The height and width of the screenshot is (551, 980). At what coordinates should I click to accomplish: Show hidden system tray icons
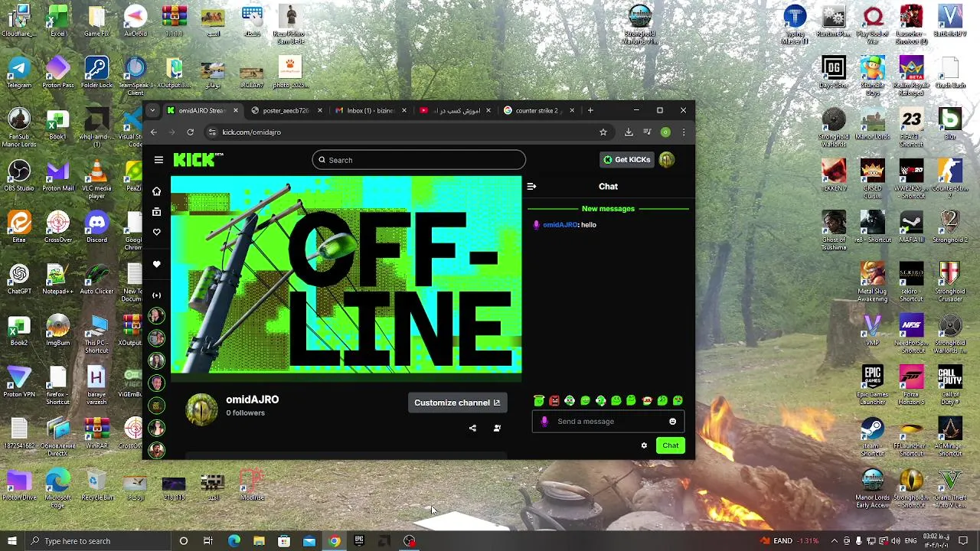click(835, 541)
